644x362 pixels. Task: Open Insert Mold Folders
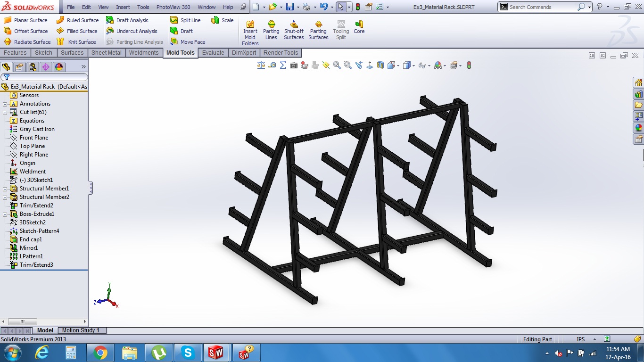point(250,30)
